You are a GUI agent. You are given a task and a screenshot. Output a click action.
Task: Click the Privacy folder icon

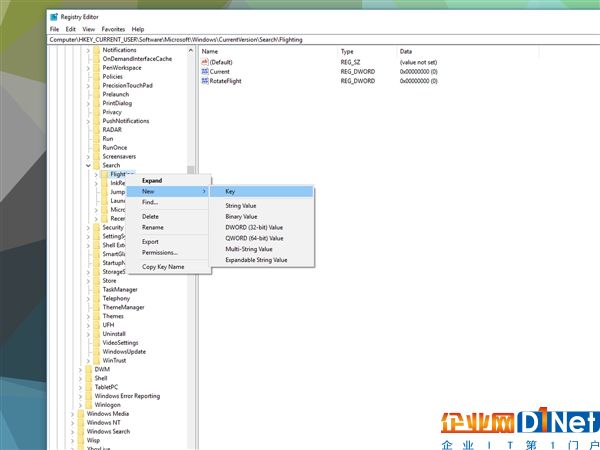click(x=96, y=112)
